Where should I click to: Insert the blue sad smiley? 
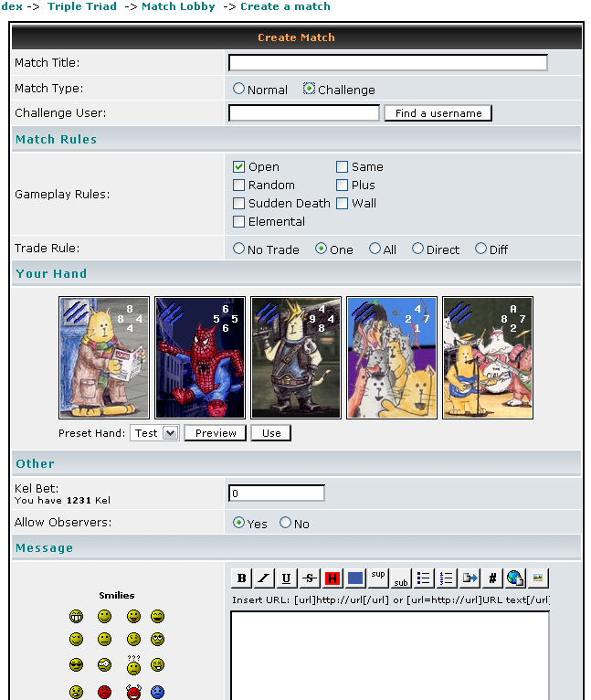point(157,692)
